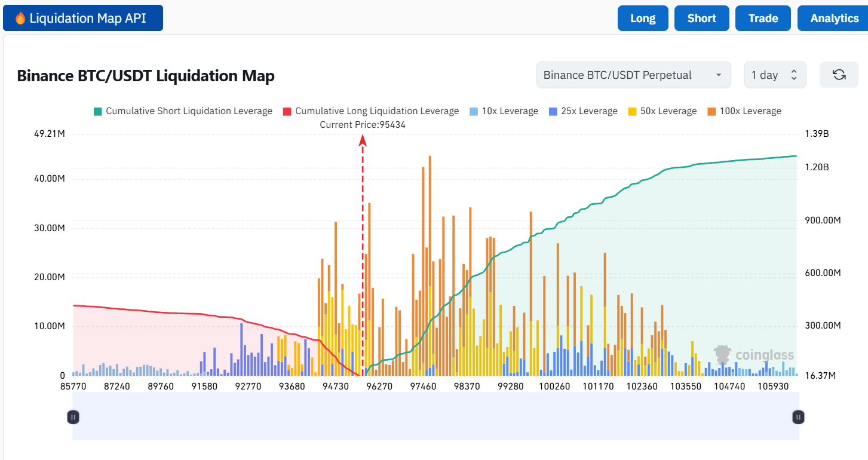Click the right axis label 1.20B
The height and width of the screenshot is (460, 868).
(x=817, y=168)
